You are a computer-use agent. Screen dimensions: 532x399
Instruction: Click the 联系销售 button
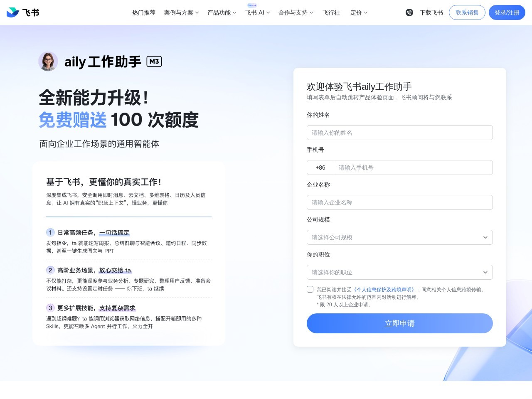467,12
